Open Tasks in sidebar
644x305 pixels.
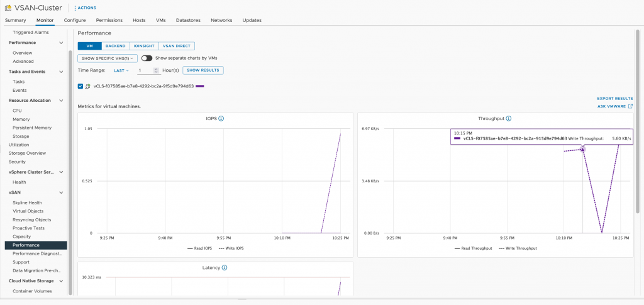click(x=18, y=82)
